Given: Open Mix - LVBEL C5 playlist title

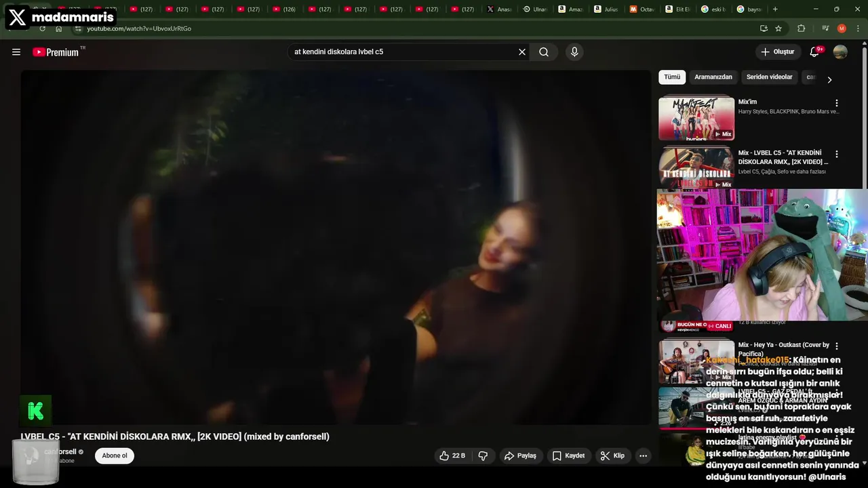Looking at the screenshot, I should coord(783,157).
